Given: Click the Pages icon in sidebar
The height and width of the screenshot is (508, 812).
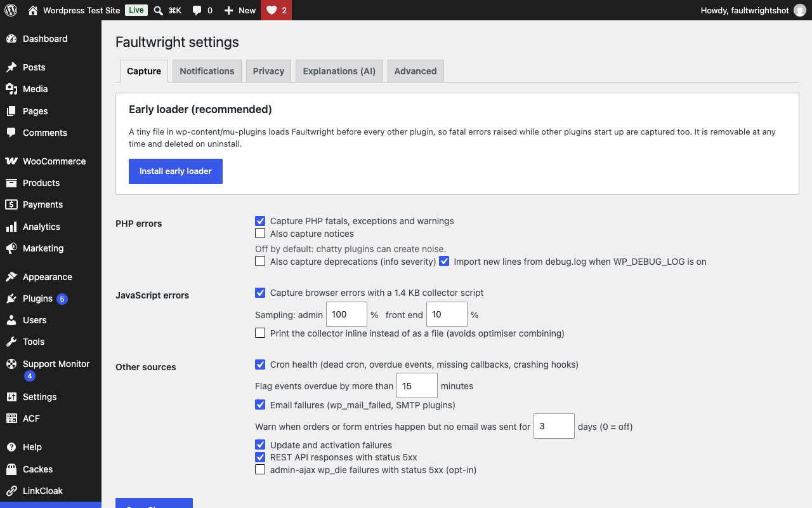Looking at the screenshot, I should click(11, 111).
